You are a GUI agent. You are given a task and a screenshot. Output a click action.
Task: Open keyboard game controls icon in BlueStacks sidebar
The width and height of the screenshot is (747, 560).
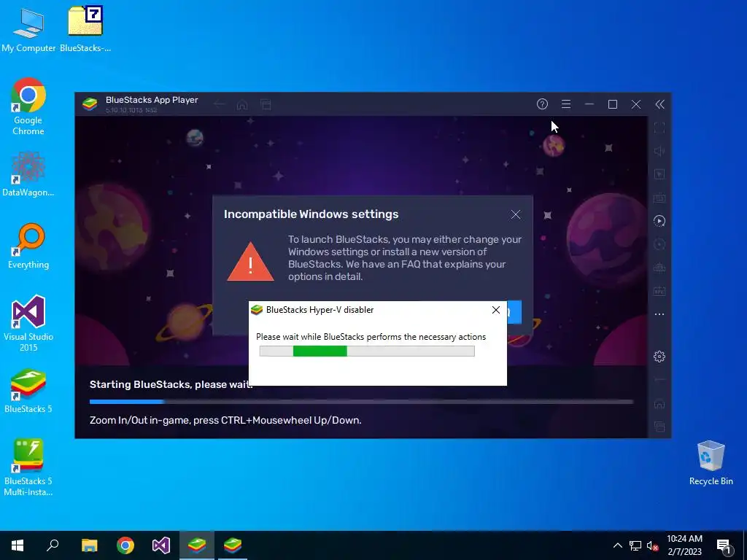659,198
